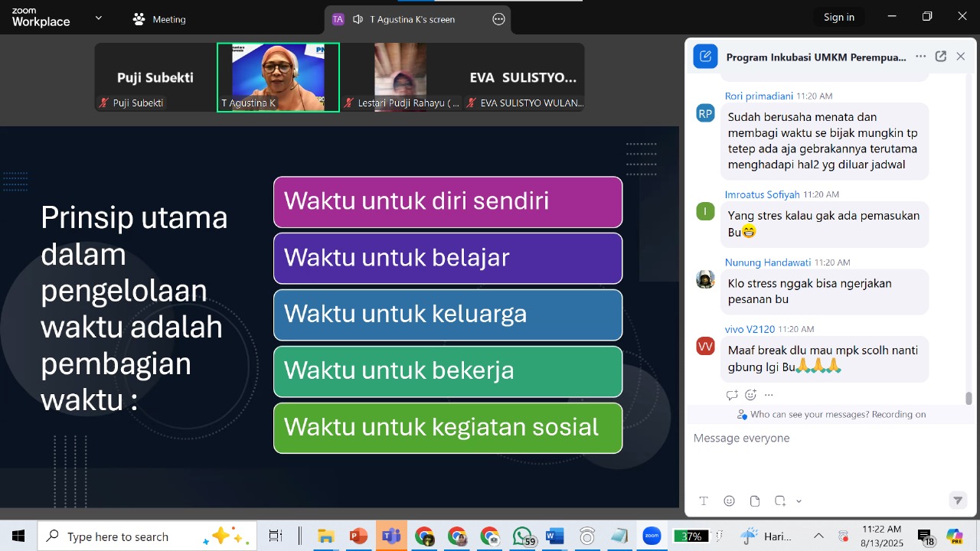Click the Sign in button
The height and width of the screenshot is (551, 980).
tap(838, 18)
